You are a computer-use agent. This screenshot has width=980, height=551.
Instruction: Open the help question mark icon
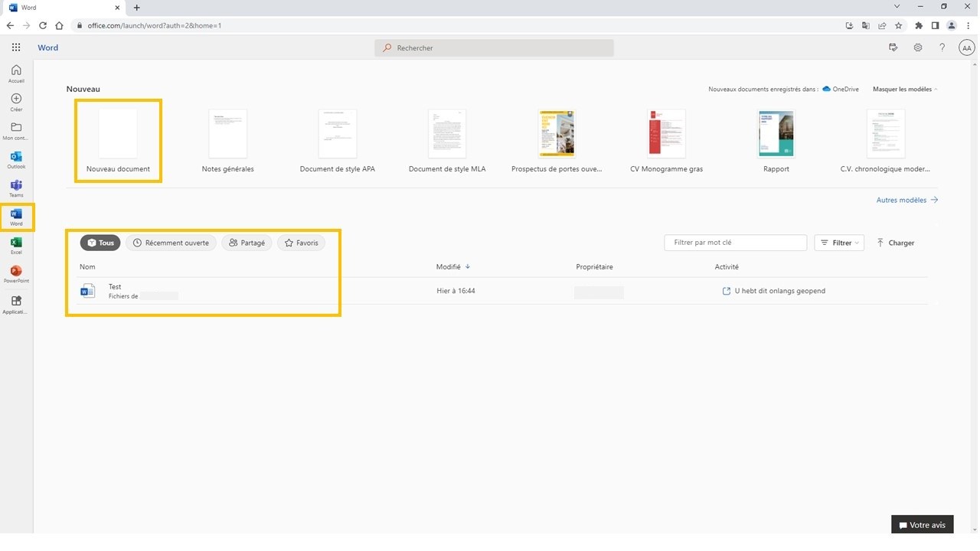click(942, 47)
